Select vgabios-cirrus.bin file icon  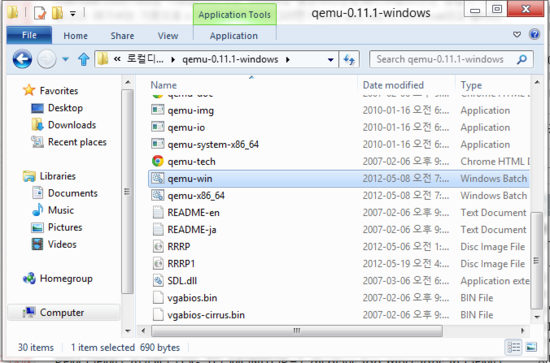click(x=158, y=315)
